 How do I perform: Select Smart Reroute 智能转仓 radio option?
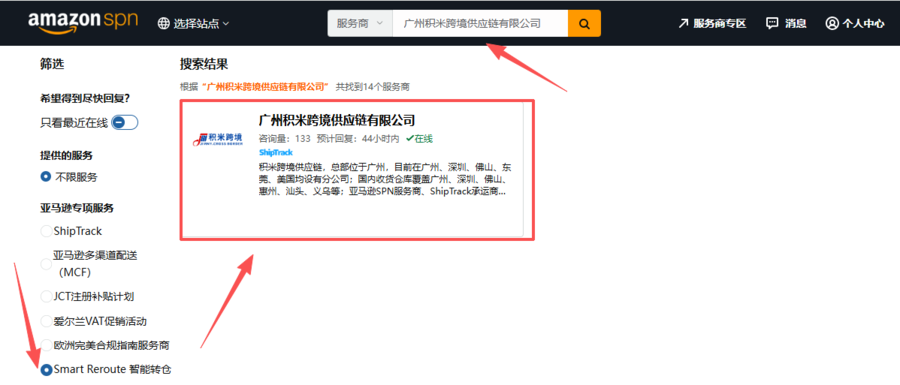[46, 370]
